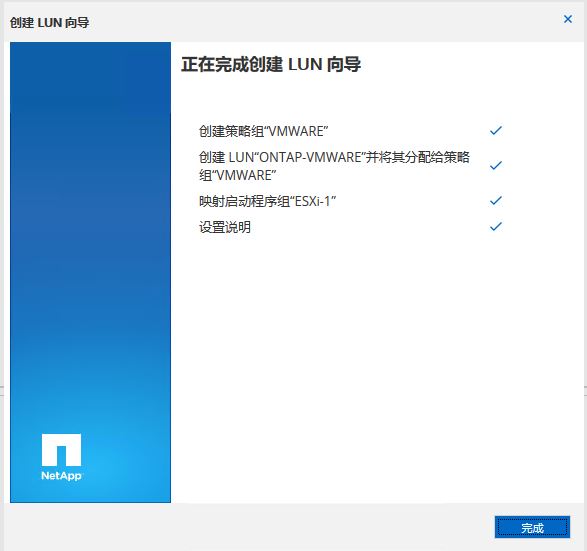Click checkmark beside 创建 LUN ONTAP-VMWARE step
The width and height of the screenshot is (587, 551).
(x=496, y=165)
